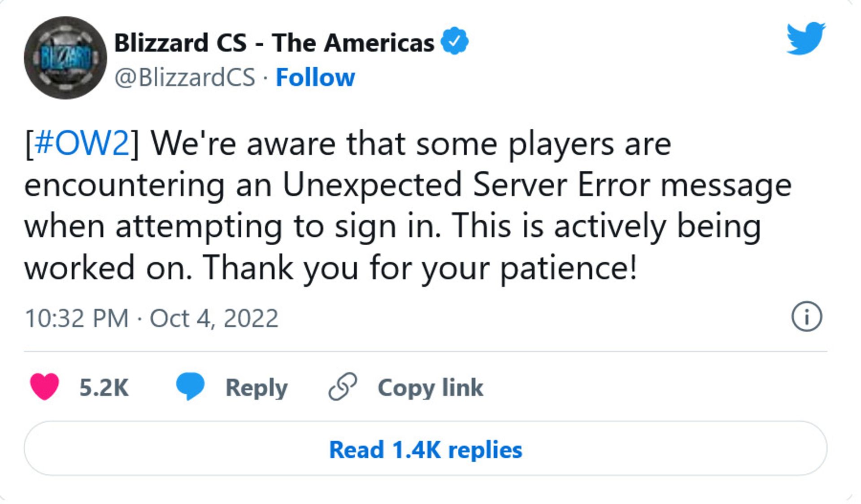This screenshot has height=504, width=861.
Task: Click the words 'Unexpected Server Error'
Action: click(x=466, y=185)
